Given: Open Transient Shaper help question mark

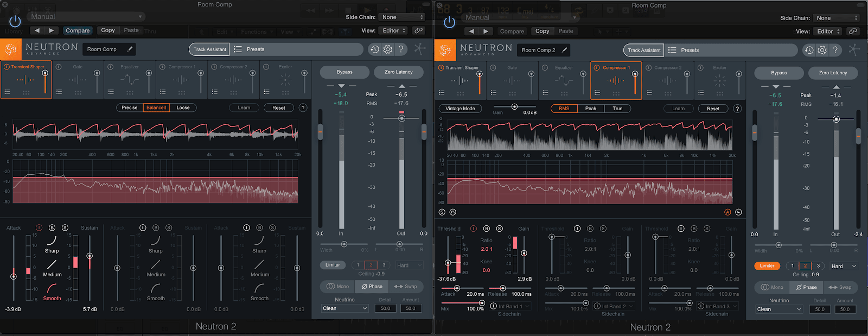Looking at the screenshot, I should [x=303, y=107].
